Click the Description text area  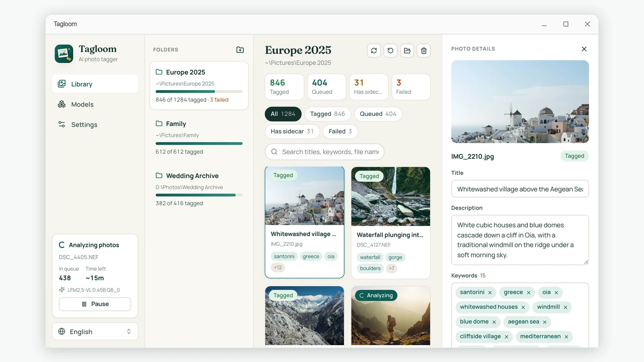click(x=520, y=240)
